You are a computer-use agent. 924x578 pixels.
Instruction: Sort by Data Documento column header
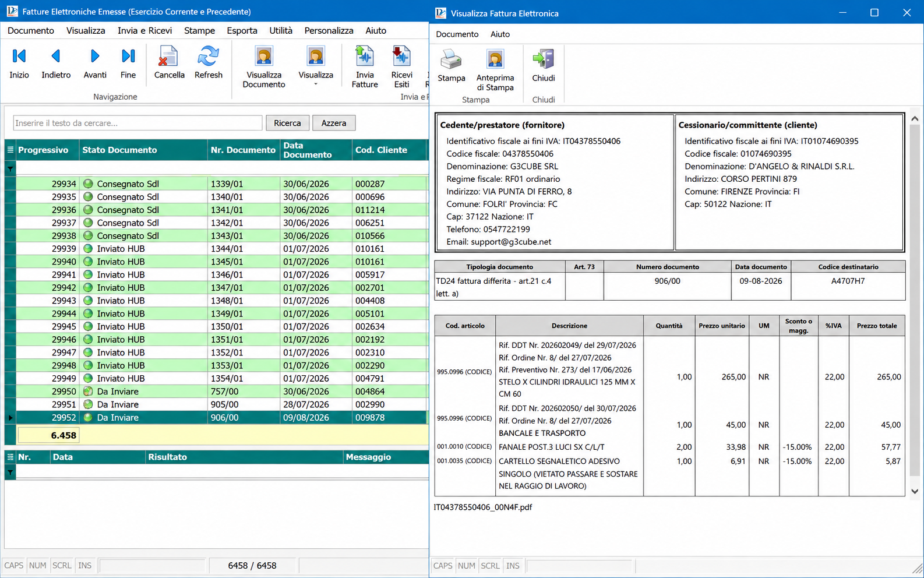tap(316, 150)
